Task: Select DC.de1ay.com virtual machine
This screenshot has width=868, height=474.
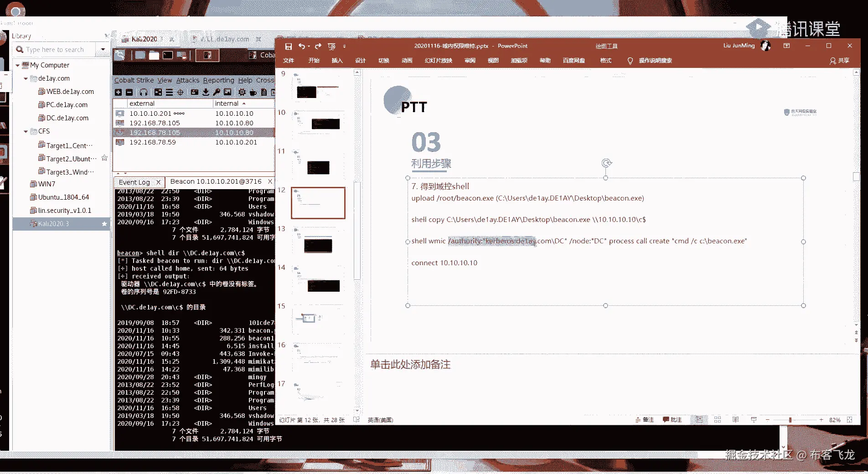Action: pyautogui.click(x=63, y=118)
